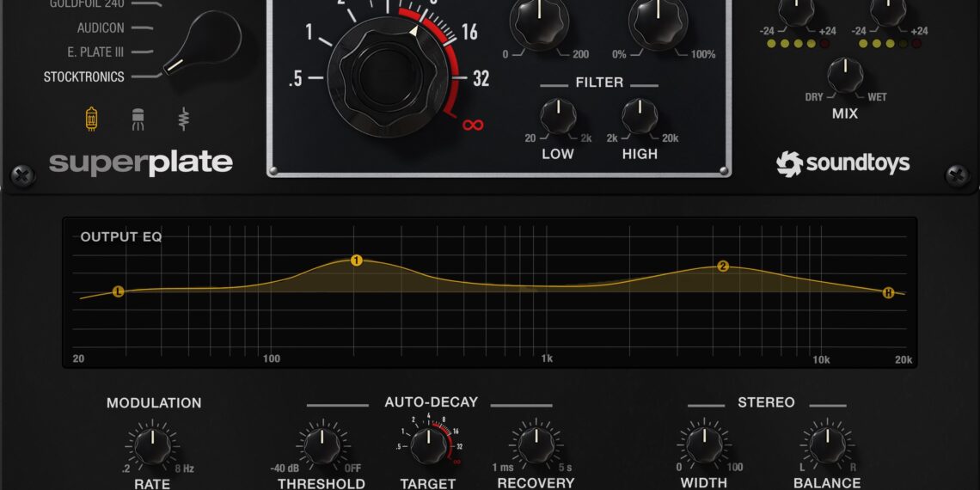This screenshot has width=980, height=490.
Task: Click the low shelf L node
Action: coord(118,291)
